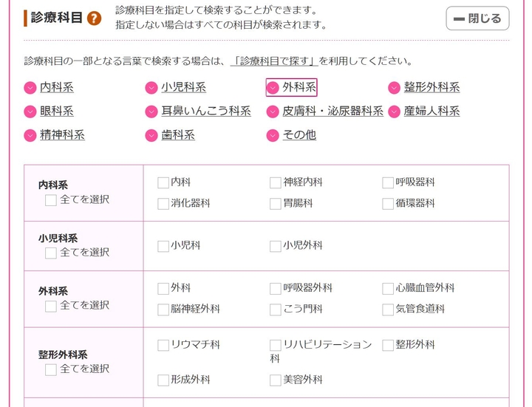The height and width of the screenshot is (407, 532).
Task: Click the orange question mark help icon
Action: 95,18
